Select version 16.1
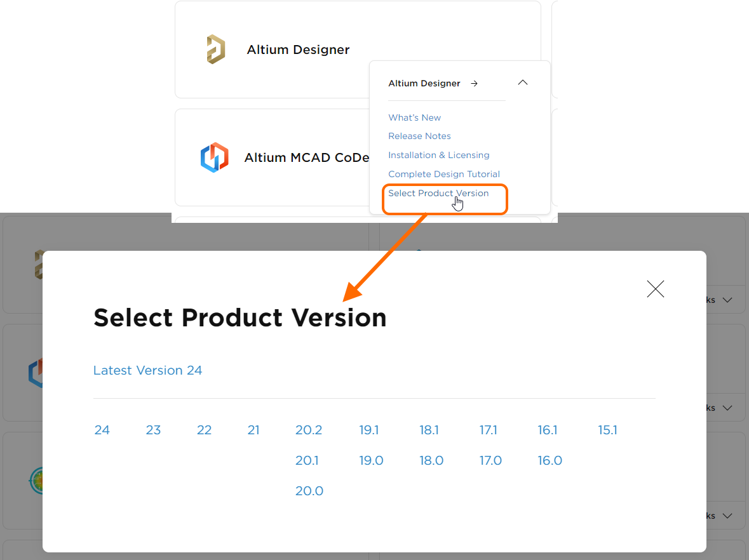The width and height of the screenshot is (749, 560). (x=548, y=430)
